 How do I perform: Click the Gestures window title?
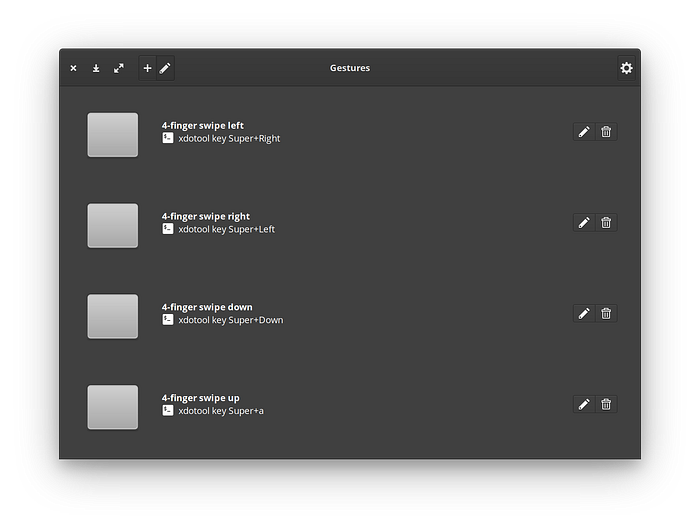coord(350,68)
